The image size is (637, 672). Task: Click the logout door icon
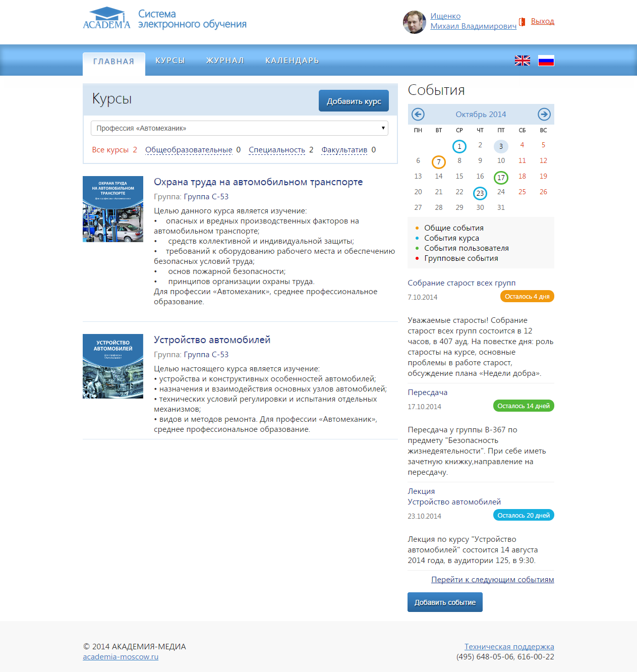click(x=522, y=22)
